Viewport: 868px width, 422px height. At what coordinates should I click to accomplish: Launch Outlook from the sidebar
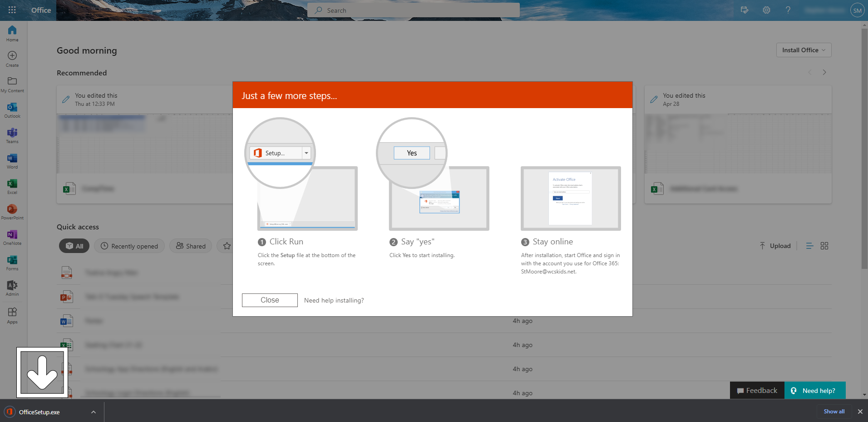(x=12, y=109)
